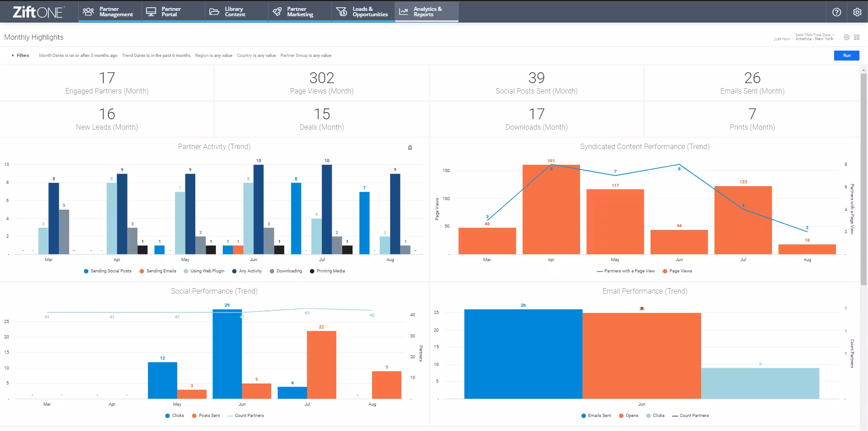Open the Library Content folder icon
The height and width of the screenshot is (431, 868).
(214, 11)
